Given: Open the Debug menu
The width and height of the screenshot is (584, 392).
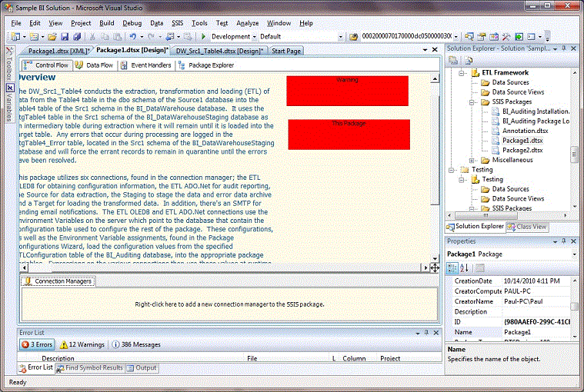Looking at the screenshot, I should pos(132,23).
